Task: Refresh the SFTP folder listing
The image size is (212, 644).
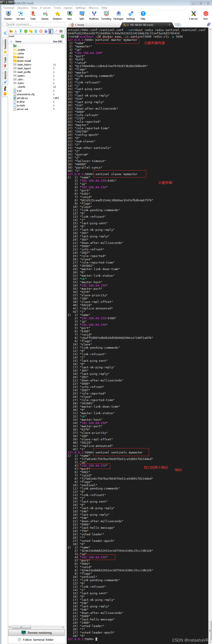Action: tap(26, 31)
